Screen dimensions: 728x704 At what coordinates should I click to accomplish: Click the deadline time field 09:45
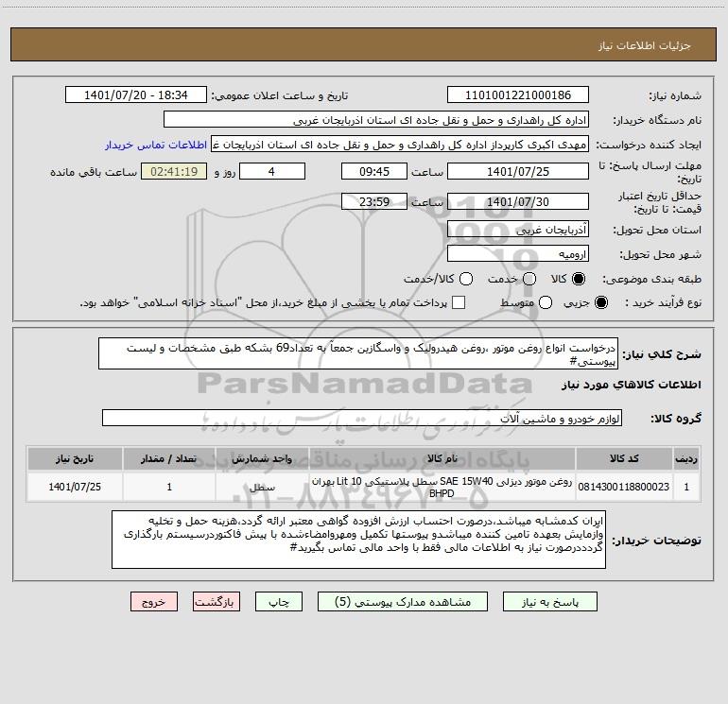pos(374,171)
